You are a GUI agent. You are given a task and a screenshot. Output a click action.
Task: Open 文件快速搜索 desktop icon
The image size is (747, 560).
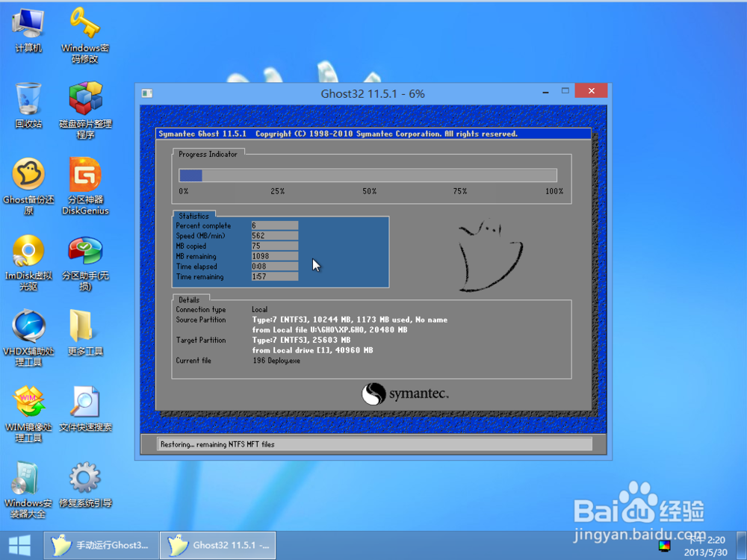click(85, 409)
